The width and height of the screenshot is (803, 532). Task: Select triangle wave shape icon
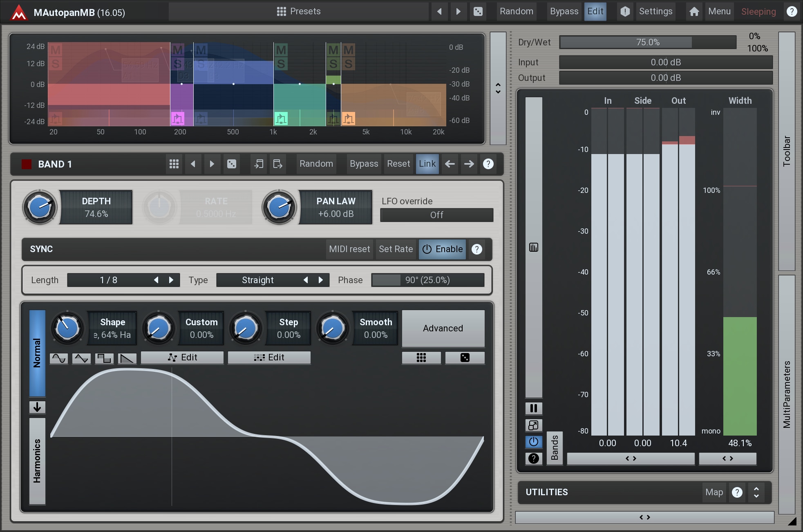click(81, 358)
